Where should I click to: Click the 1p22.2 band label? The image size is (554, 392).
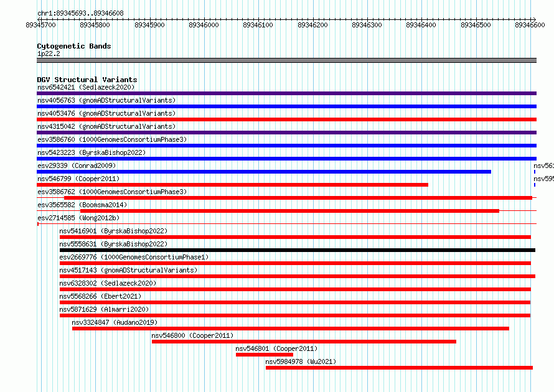click(x=49, y=54)
